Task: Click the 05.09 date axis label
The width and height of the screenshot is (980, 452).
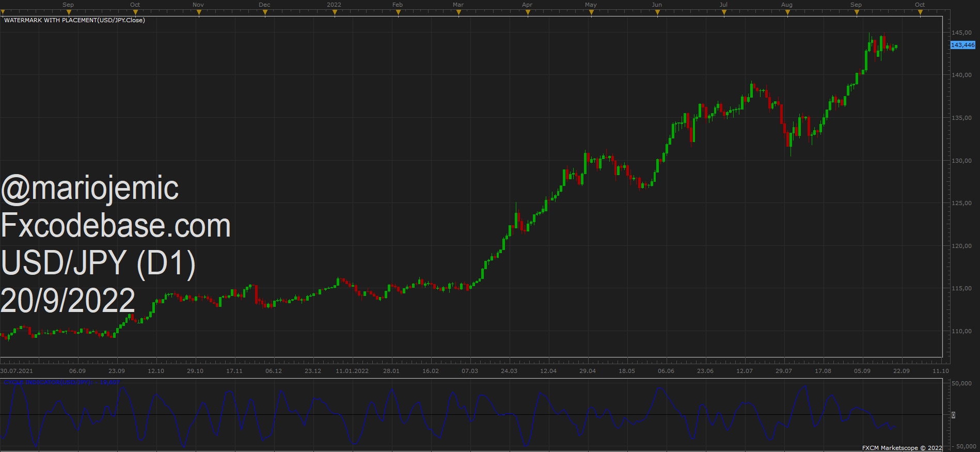Action: click(x=862, y=371)
